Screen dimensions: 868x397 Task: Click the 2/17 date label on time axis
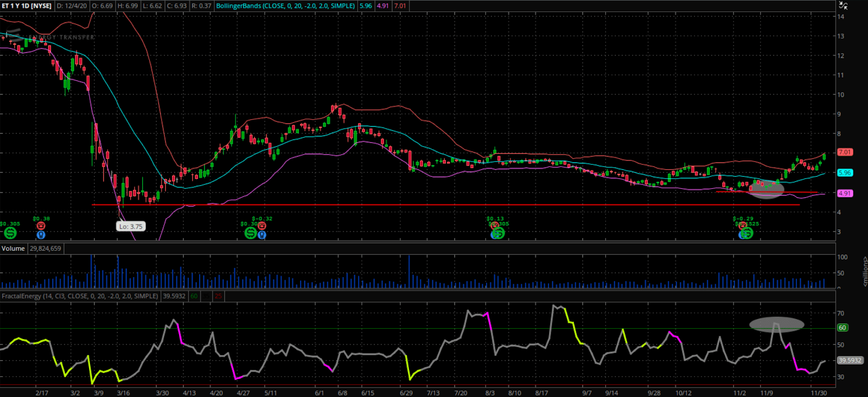(x=42, y=393)
